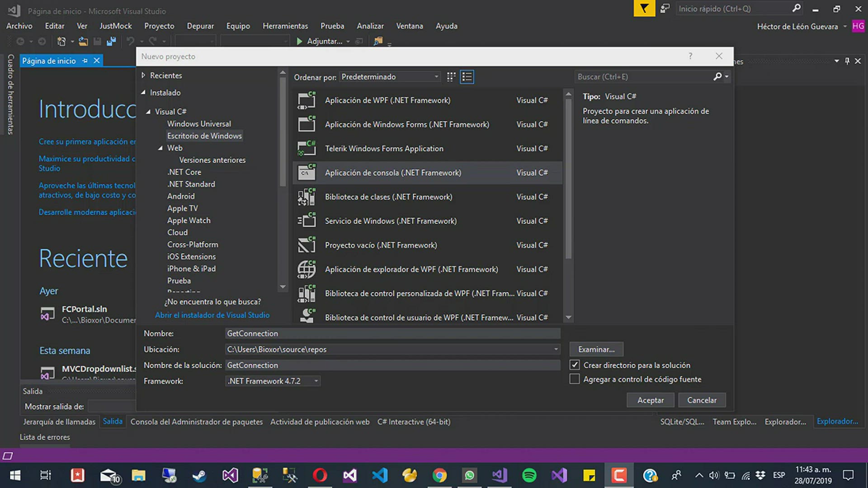Screen dimensions: 868x488
Task: Click the Cancelar button
Action: 702,400
